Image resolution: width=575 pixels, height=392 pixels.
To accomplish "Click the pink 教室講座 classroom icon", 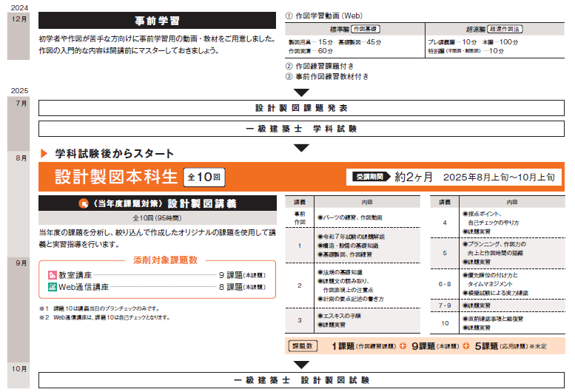I will (53, 274).
